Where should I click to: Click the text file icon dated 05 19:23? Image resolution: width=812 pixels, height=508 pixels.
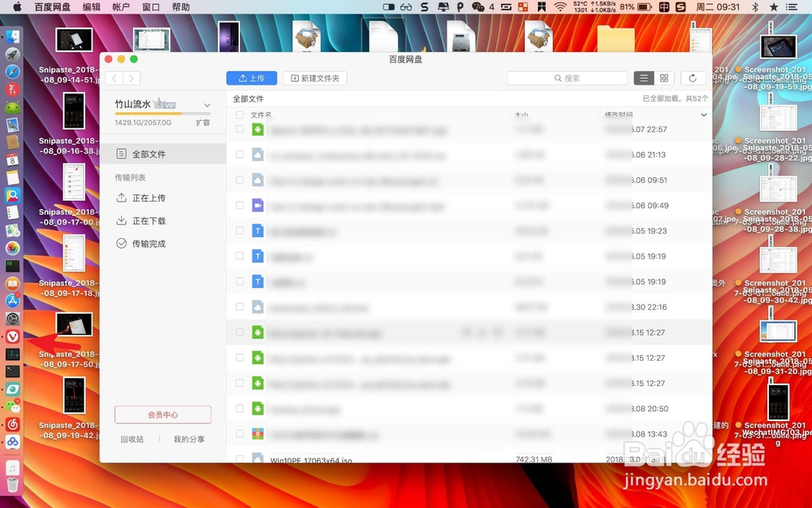257,231
